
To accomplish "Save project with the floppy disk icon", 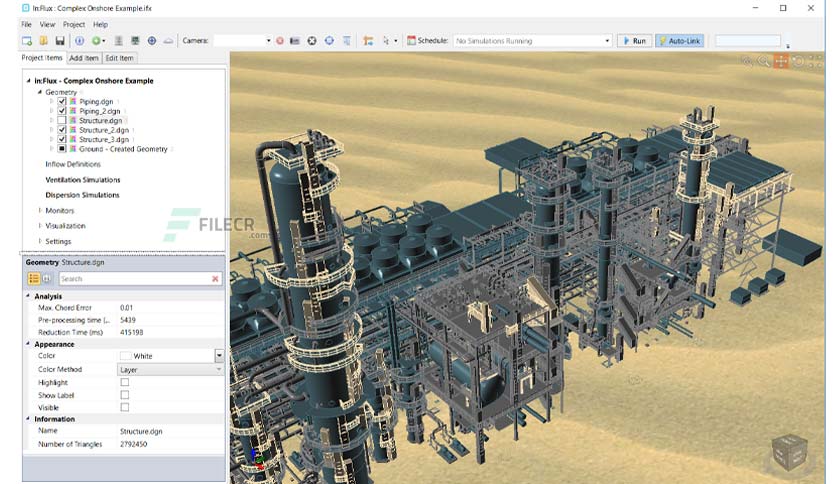I will [x=60, y=41].
